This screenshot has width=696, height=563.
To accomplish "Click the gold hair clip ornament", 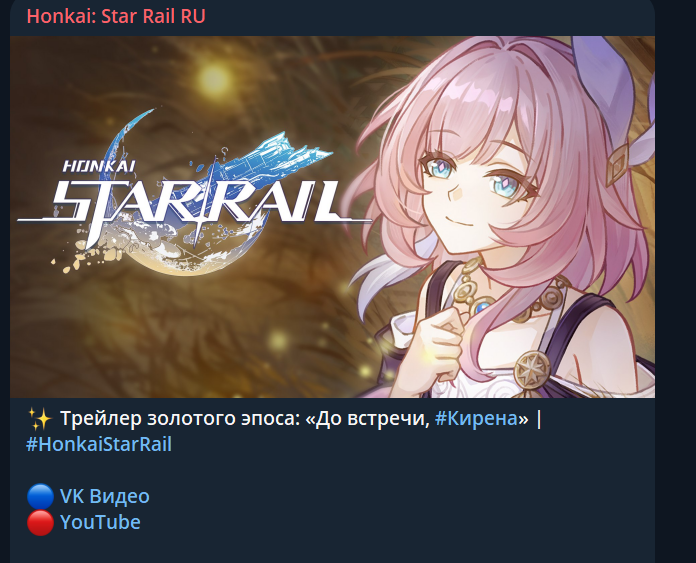I will (x=618, y=164).
